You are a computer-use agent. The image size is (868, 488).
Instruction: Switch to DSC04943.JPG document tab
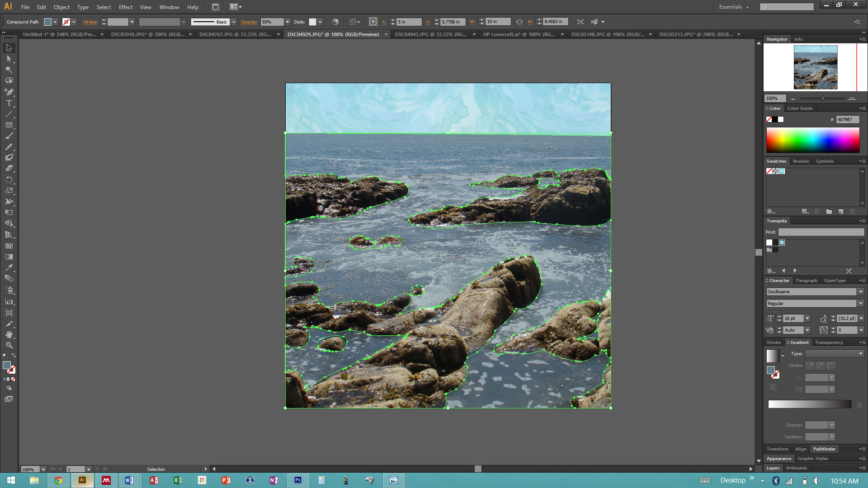click(x=430, y=34)
